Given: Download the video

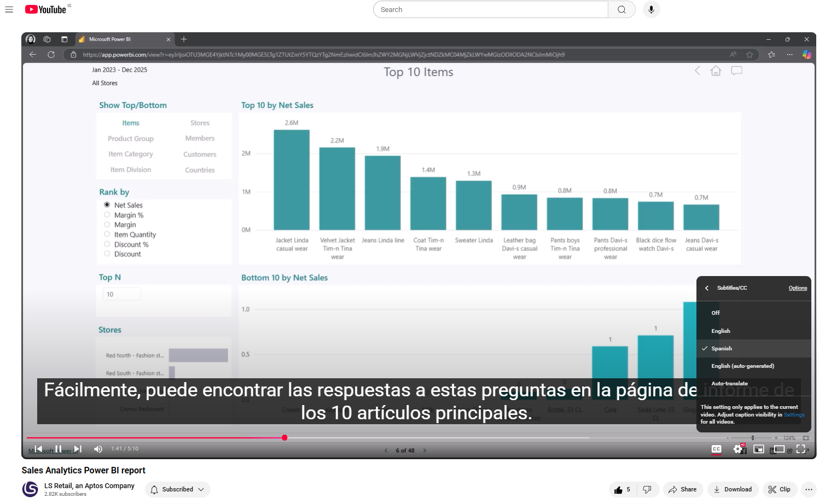Looking at the screenshot, I should tap(733, 490).
